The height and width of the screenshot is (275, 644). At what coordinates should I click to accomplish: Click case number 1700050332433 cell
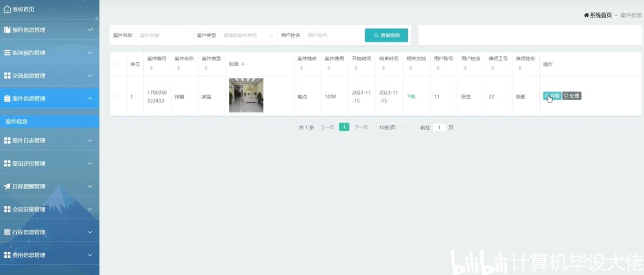(157, 97)
